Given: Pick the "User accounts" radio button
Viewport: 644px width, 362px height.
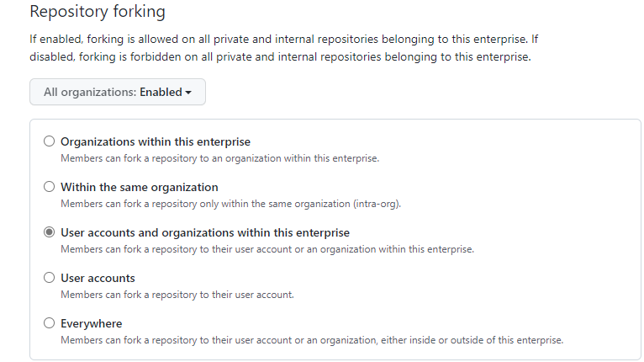Looking at the screenshot, I should click(49, 278).
